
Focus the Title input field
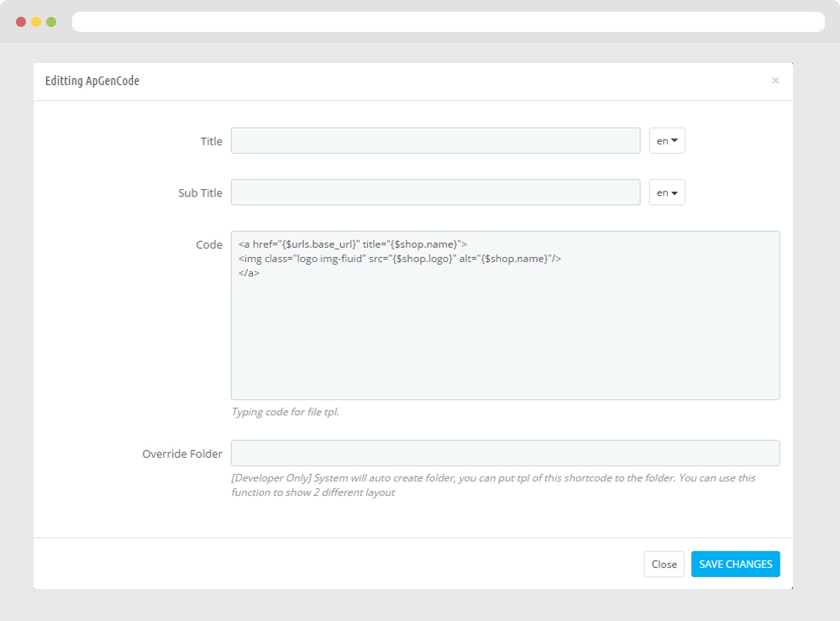click(x=435, y=141)
